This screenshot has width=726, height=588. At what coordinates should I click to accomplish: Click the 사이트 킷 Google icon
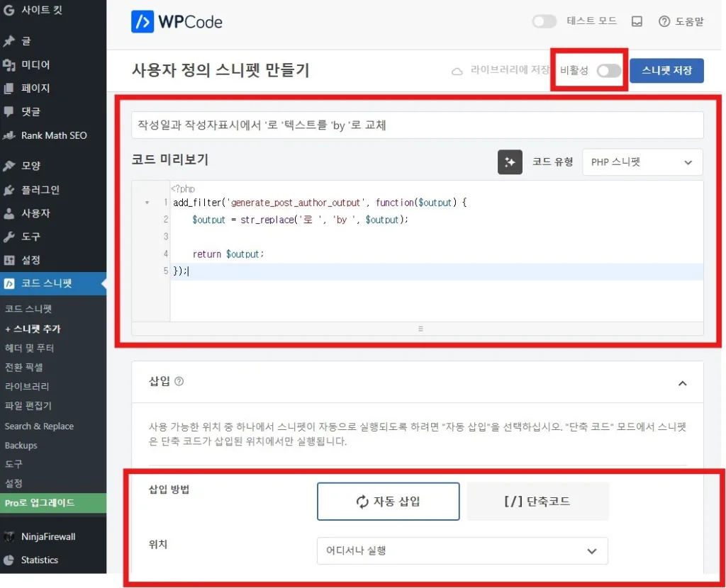coord(9,10)
